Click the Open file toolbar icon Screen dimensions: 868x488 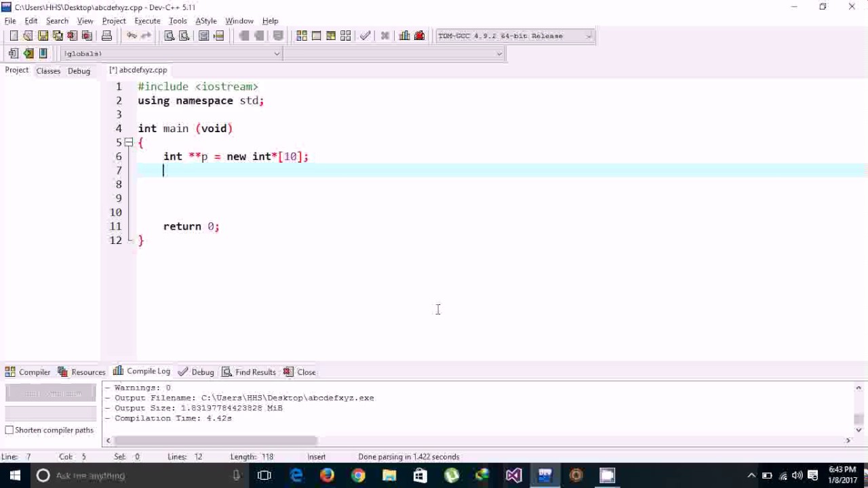(x=28, y=36)
